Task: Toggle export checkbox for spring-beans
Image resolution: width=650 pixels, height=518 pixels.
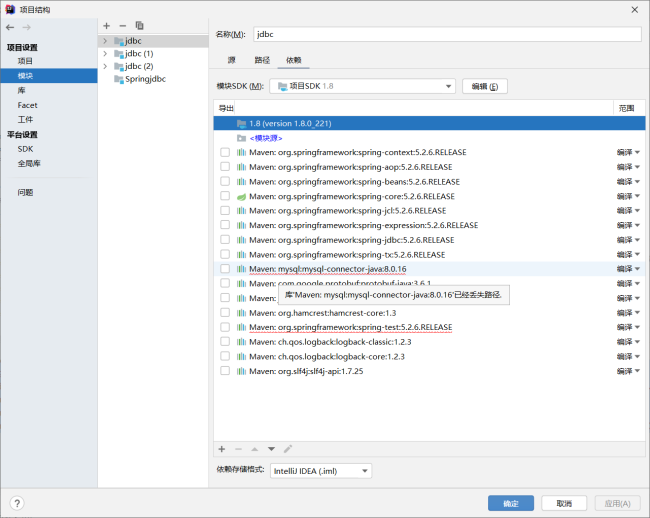Action: tap(225, 182)
